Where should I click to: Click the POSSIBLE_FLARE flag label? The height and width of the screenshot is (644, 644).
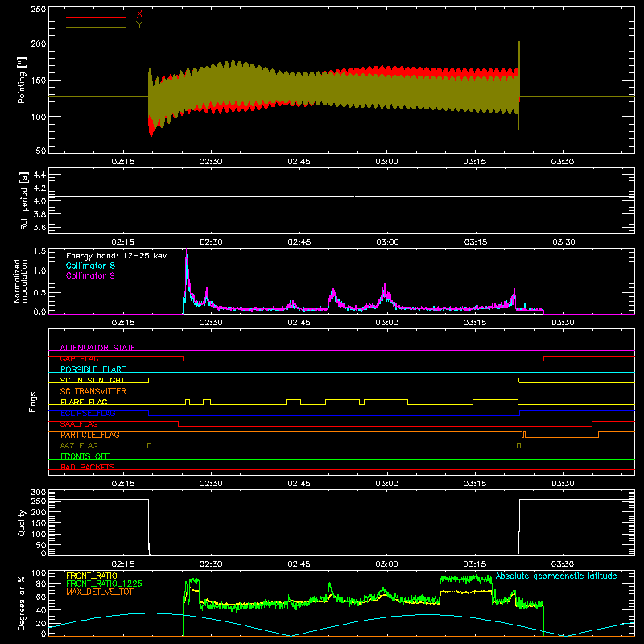pyautogui.click(x=93, y=369)
